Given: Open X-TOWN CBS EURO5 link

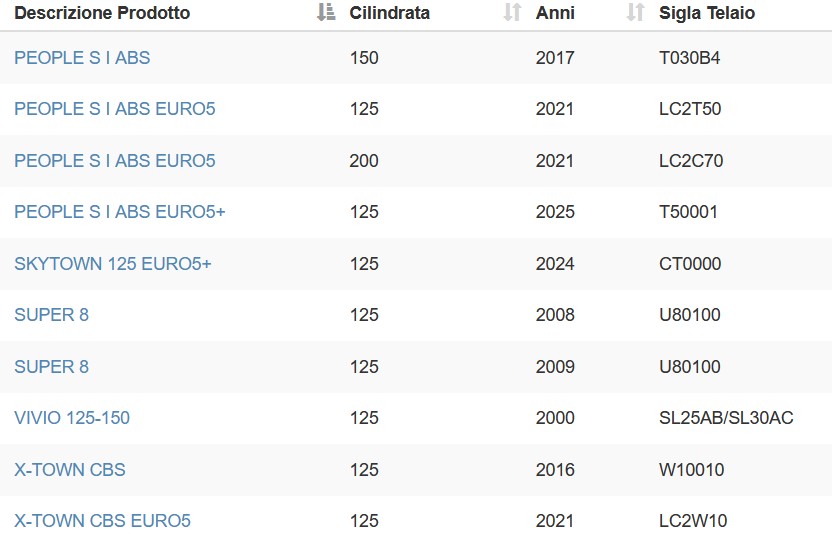Looking at the screenshot, I should coord(102,520).
